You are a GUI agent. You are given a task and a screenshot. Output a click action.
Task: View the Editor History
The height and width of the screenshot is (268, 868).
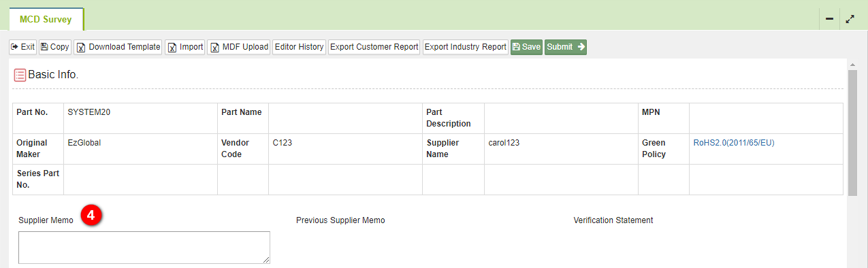click(298, 47)
